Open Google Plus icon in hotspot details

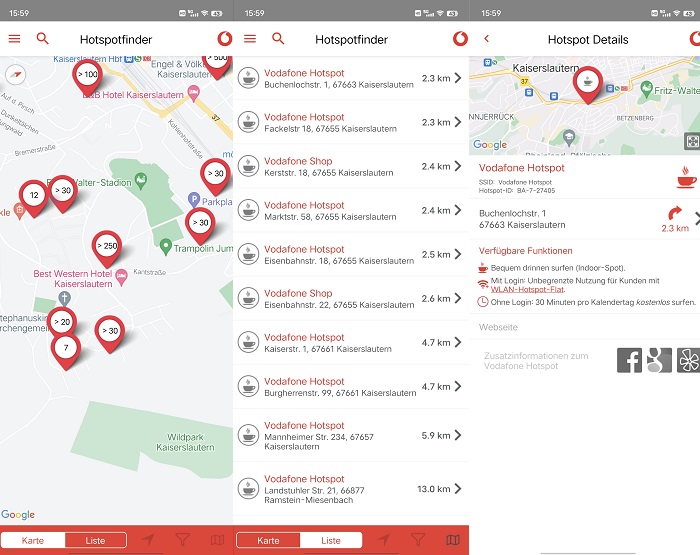659,360
